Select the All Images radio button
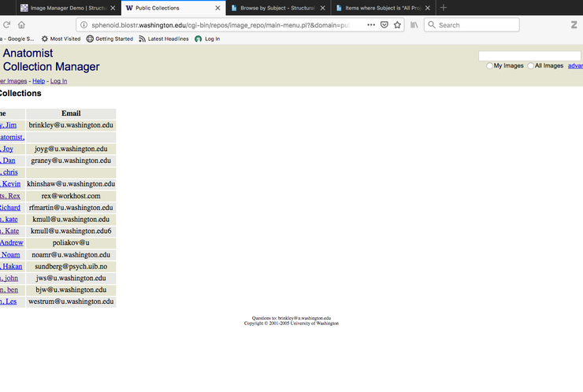Viewport: 583px width, 392px height. [x=530, y=66]
